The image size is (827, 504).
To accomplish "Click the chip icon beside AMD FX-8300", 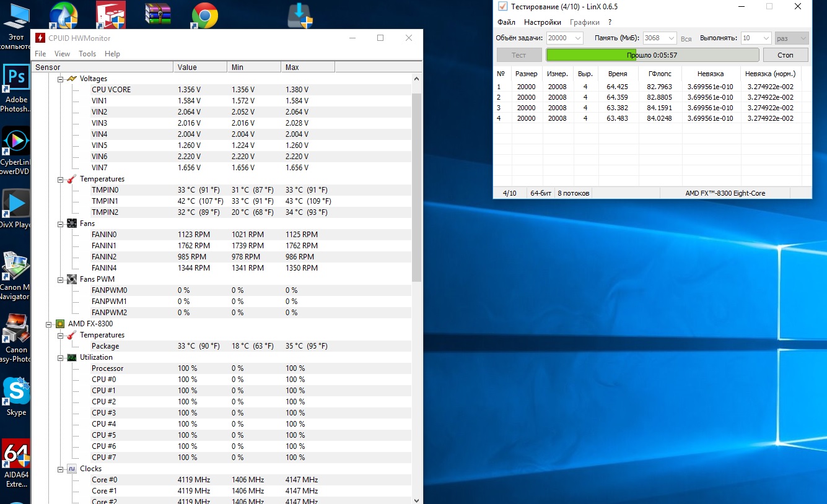I will click(x=60, y=324).
